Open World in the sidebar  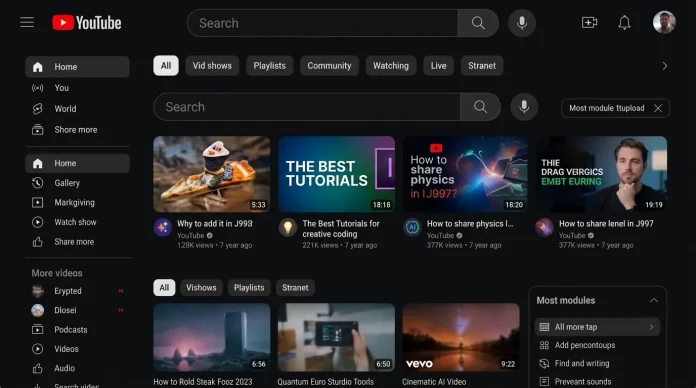click(77, 109)
